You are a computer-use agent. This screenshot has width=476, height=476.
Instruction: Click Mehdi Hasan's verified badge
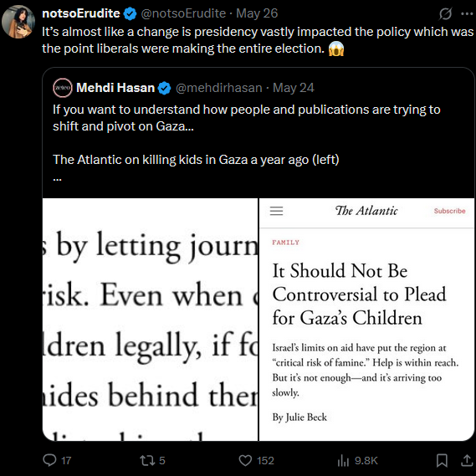point(164,89)
